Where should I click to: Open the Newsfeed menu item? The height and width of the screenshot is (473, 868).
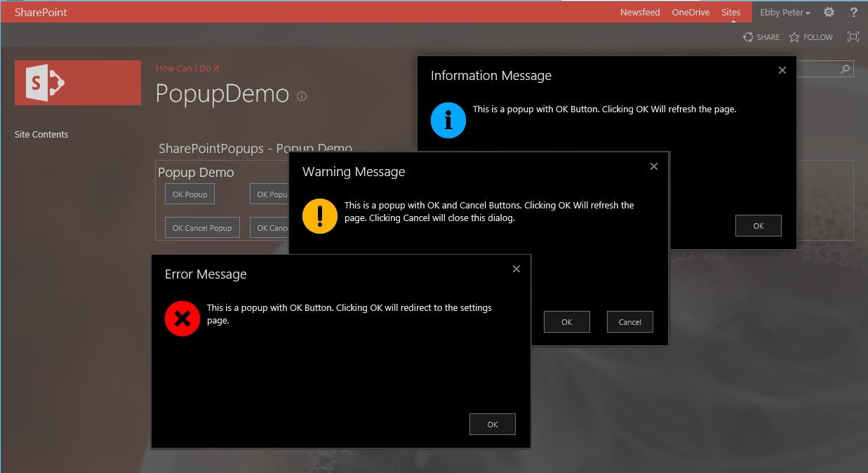pos(639,12)
